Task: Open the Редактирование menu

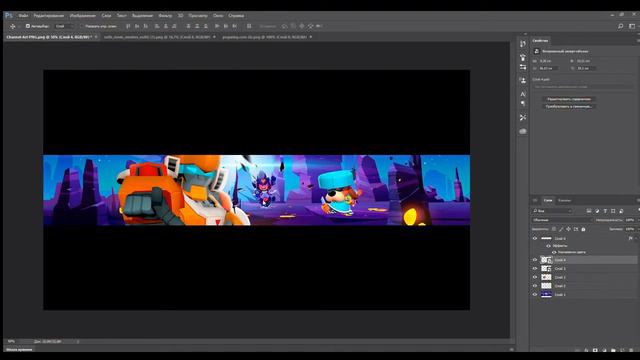Action: click(49, 16)
